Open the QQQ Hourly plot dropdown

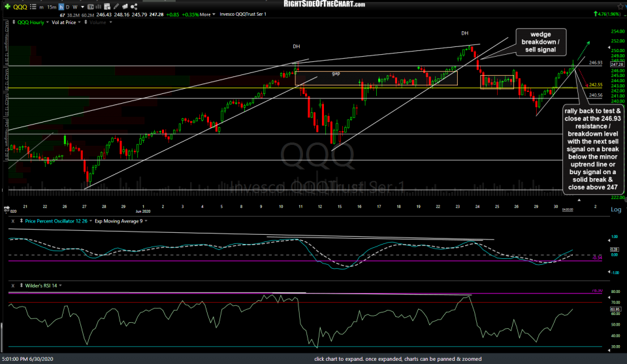[47, 22]
